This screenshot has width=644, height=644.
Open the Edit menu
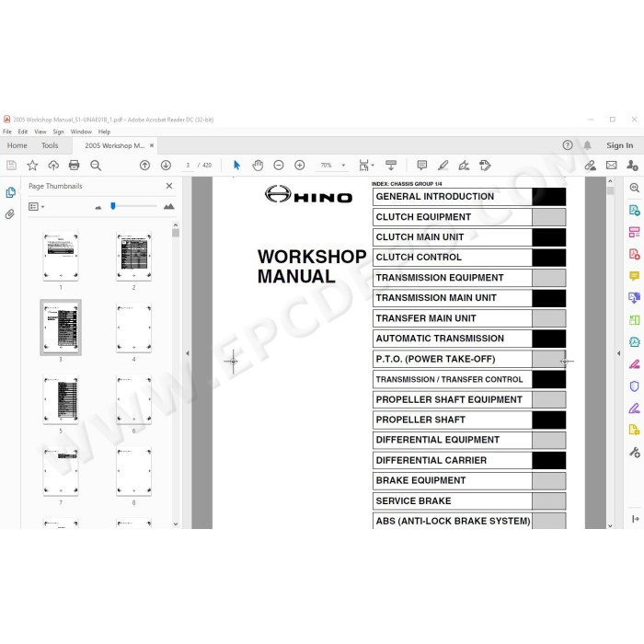pyautogui.click(x=23, y=132)
